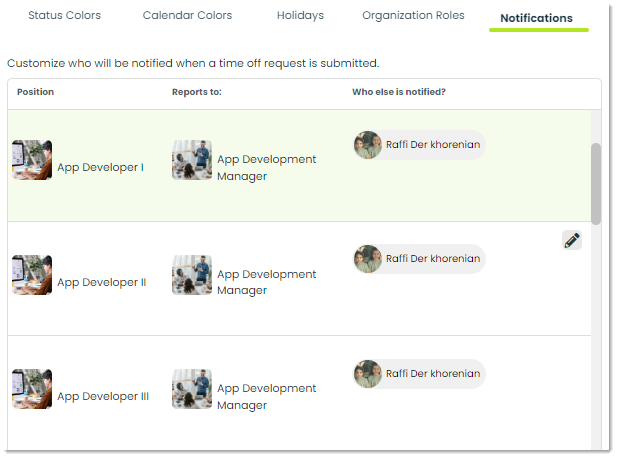Click App Development Manager text in App Developer I row

click(x=266, y=168)
